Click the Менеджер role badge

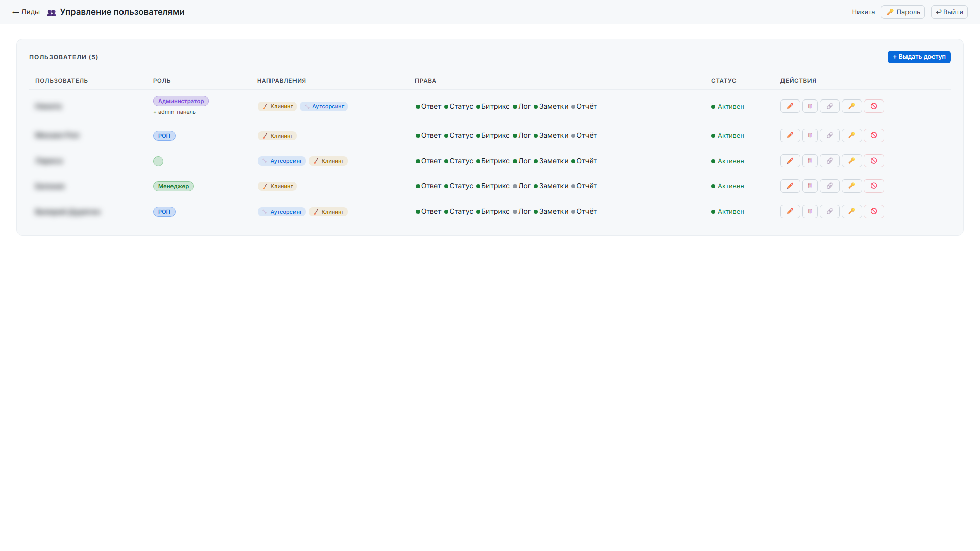(x=174, y=186)
